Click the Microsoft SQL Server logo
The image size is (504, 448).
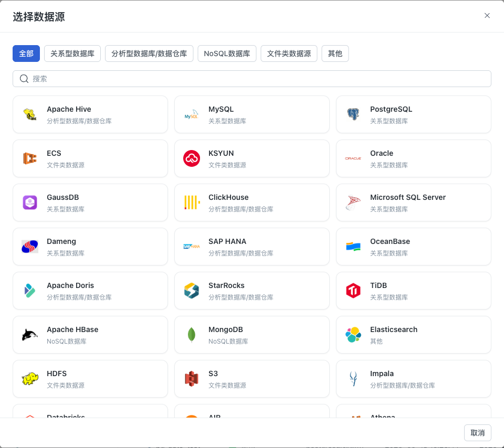click(353, 202)
